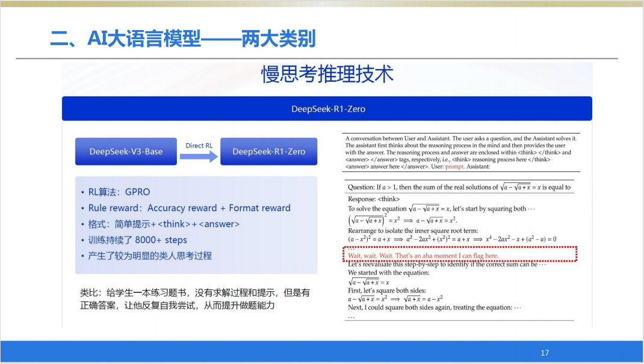The image size is (644, 364).
Task: Click bullet '训练持续了 8000+ steps'
Action: pyautogui.click(x=138, y=240)
